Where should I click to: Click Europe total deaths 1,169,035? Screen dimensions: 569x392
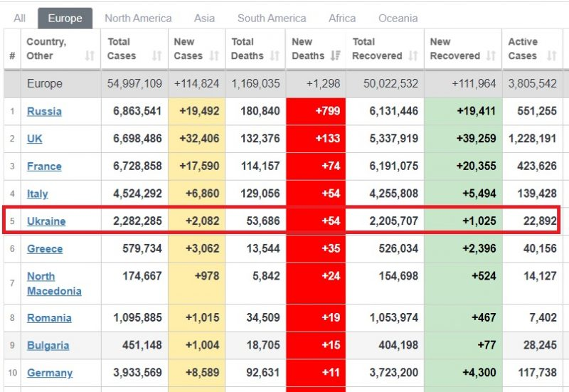tap(255, 83)
